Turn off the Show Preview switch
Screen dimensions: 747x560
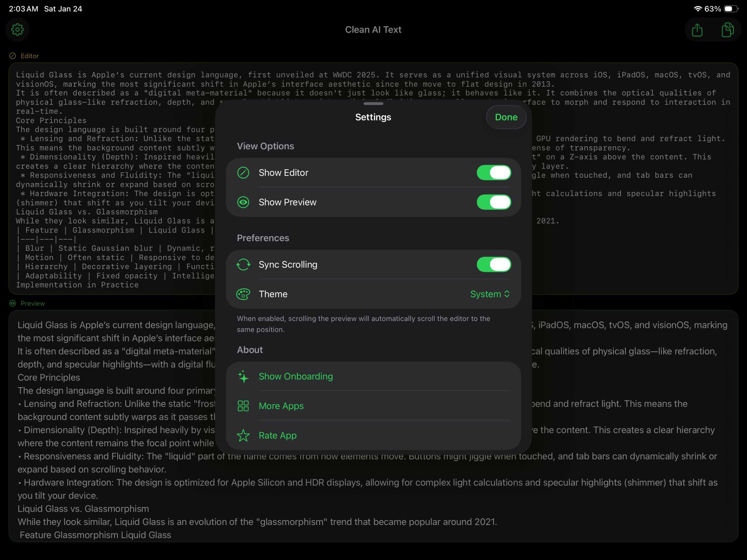[493, 202]
